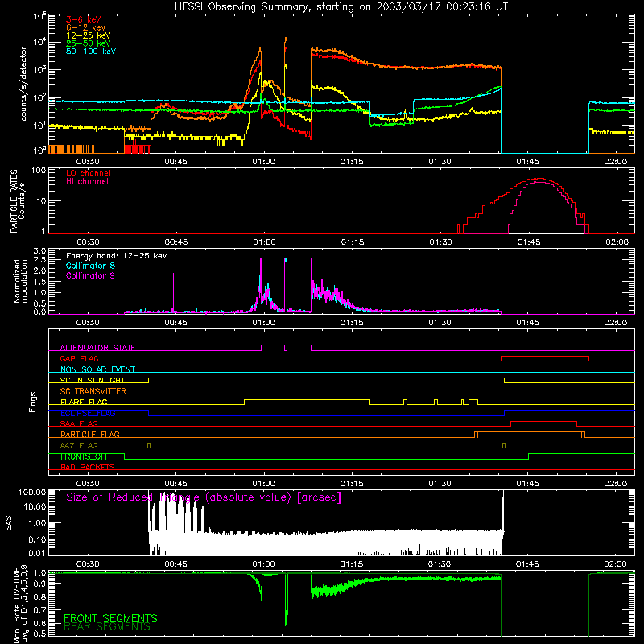
Task: Click the "Mon. Rate LIVETIME" axis label
Action: pos(20,604)
